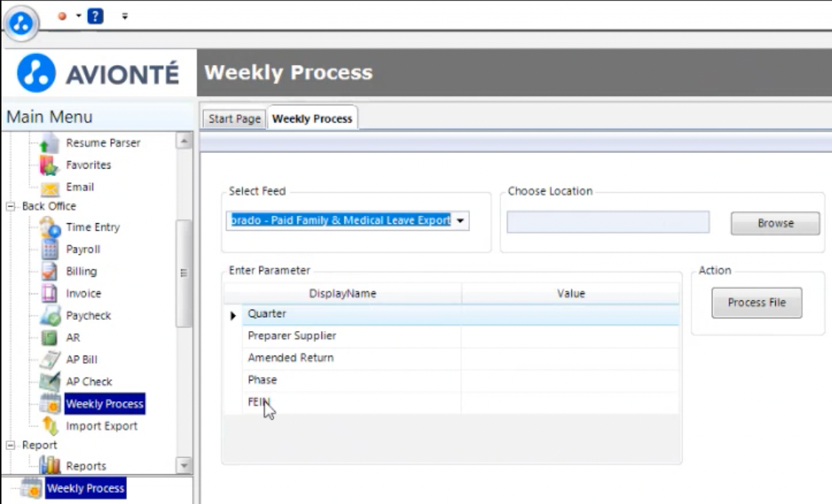Click the AP Bill icon
The width and height of the screenshot is (832, 504).
[x=50, y=360]
